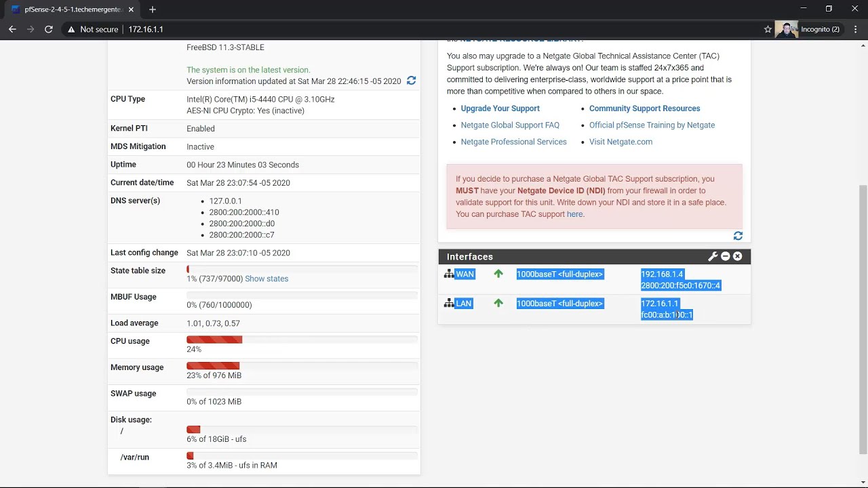Close the Interfaces widget

(x=737, y=257)
